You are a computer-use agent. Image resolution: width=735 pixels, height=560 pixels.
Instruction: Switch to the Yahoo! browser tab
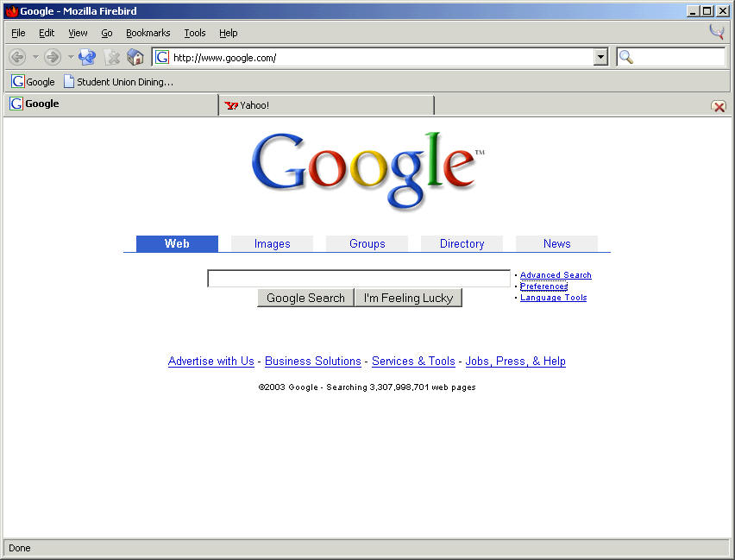click(x=326, y=105)
